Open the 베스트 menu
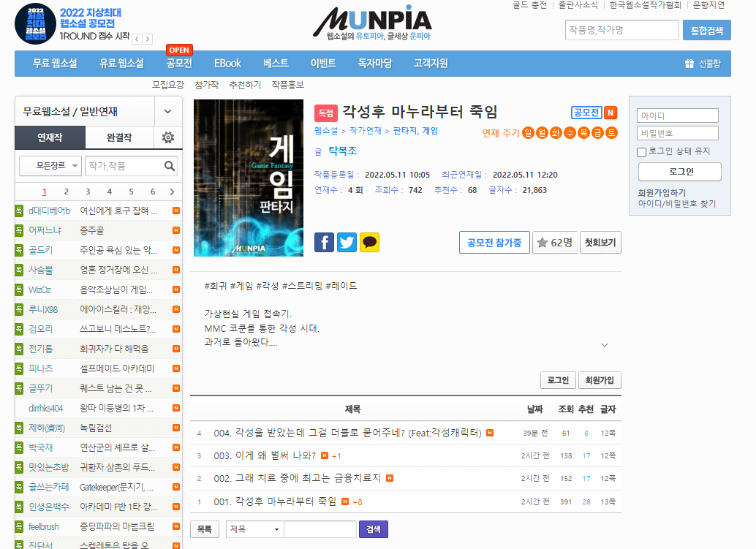Image resolution: width=756 pixels, height=549 pixels. (x=276, y=64)
